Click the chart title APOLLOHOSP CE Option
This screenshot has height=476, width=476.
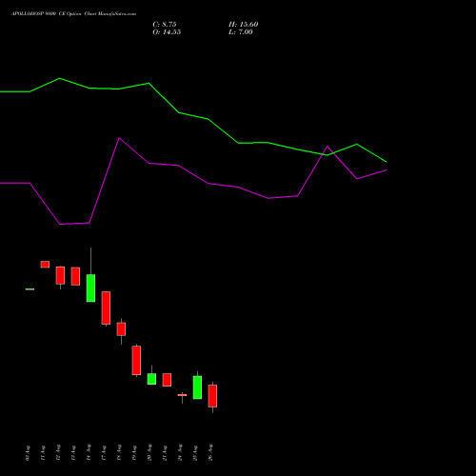coord(73,14)
